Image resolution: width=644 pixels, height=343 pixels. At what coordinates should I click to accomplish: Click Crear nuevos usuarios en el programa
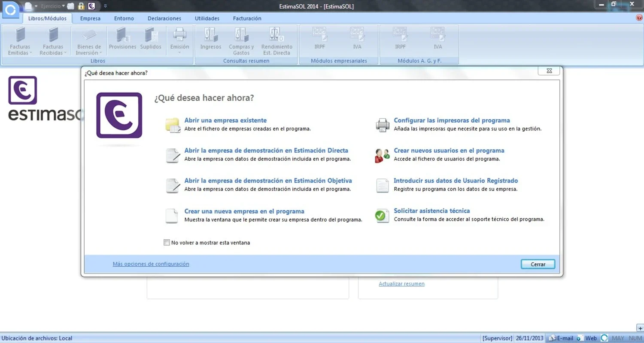(x=449, y=150)
